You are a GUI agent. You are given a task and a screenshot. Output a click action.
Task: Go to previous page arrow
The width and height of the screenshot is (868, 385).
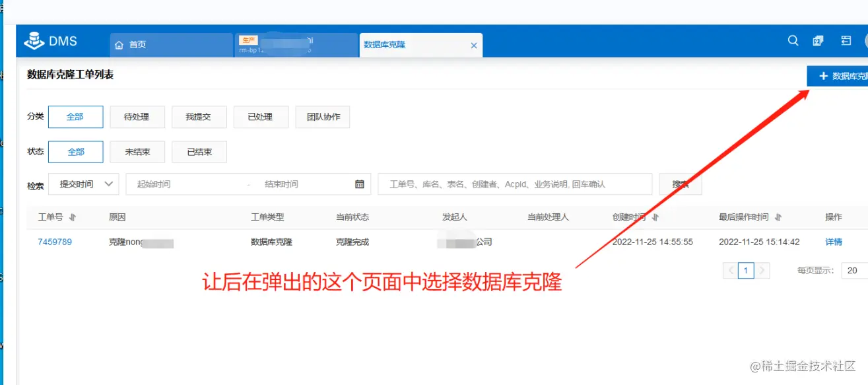click(x=731, y=270)
